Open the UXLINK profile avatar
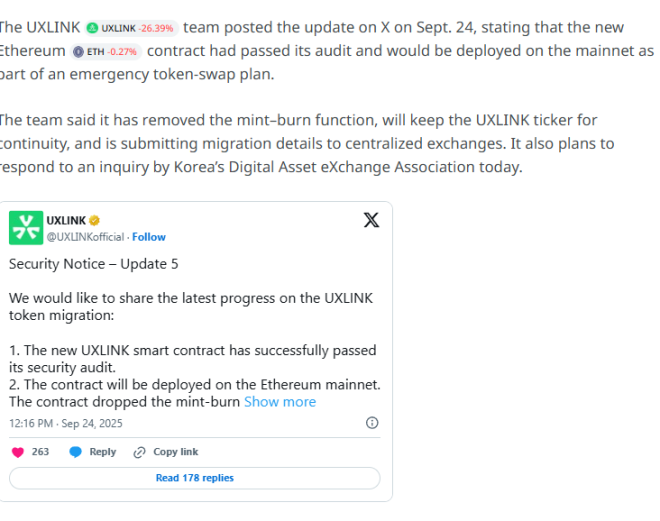The height and width of the screenshot is (521, 660). click(x=26, y=228)
